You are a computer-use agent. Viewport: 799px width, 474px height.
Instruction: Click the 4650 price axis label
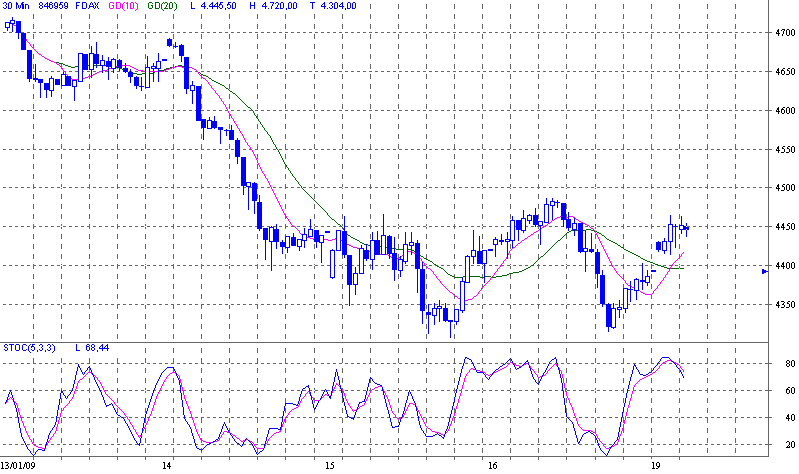[x=785, y=72]
